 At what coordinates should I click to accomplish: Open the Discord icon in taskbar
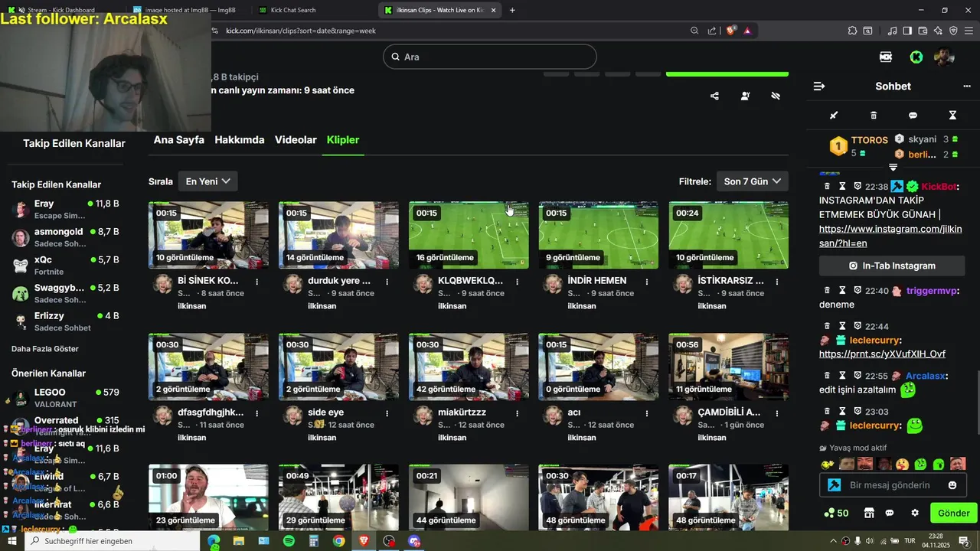tap(414, 541)
